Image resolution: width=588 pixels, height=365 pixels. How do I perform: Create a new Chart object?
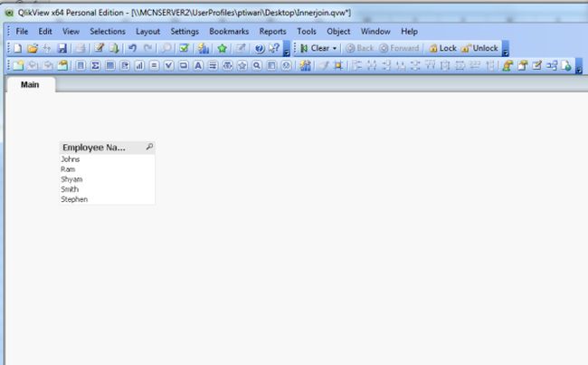139,66
